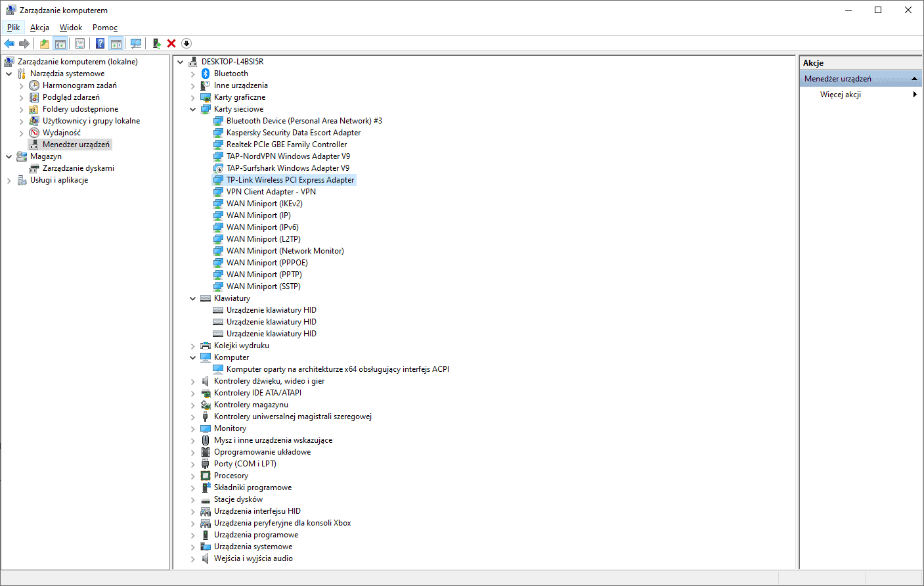Screen dimensions: 924x586
Task: Open the Properties toolbar icon
Action: 79,43
